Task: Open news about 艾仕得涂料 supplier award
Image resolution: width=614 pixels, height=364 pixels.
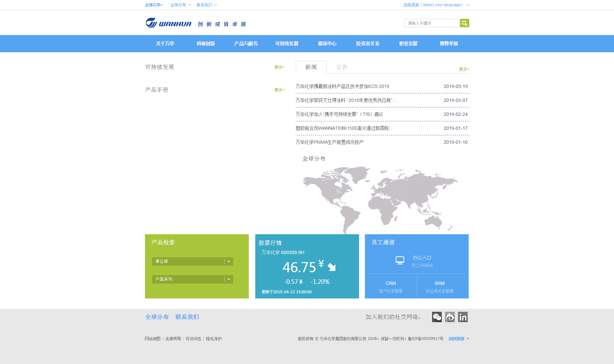Action: coord(346,100)
